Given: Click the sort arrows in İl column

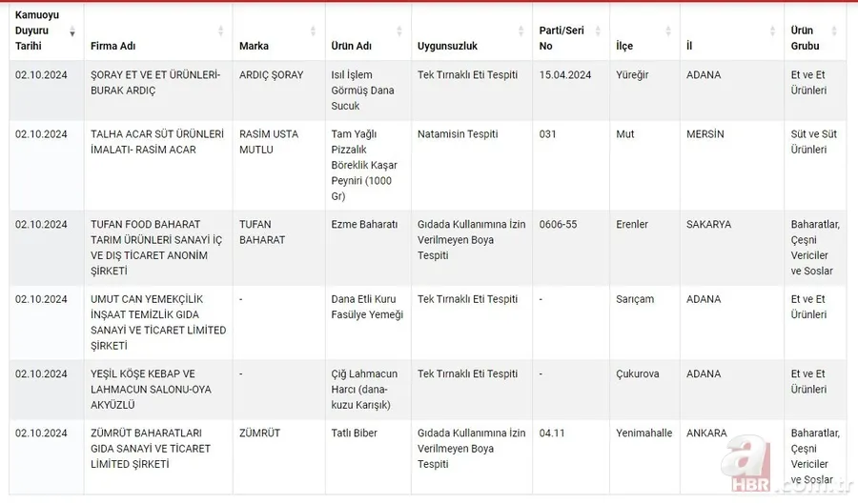Looking at the screenshot, I should (x=774, y=32).
